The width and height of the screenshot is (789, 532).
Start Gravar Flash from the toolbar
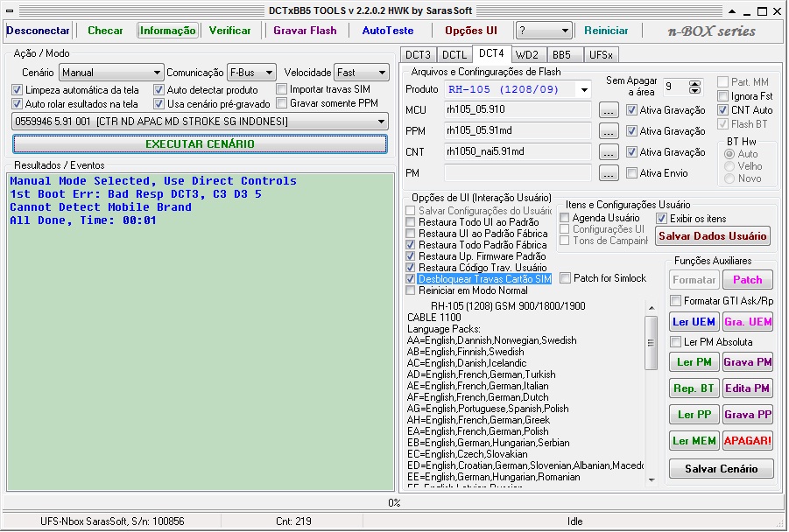pos(305,31)
